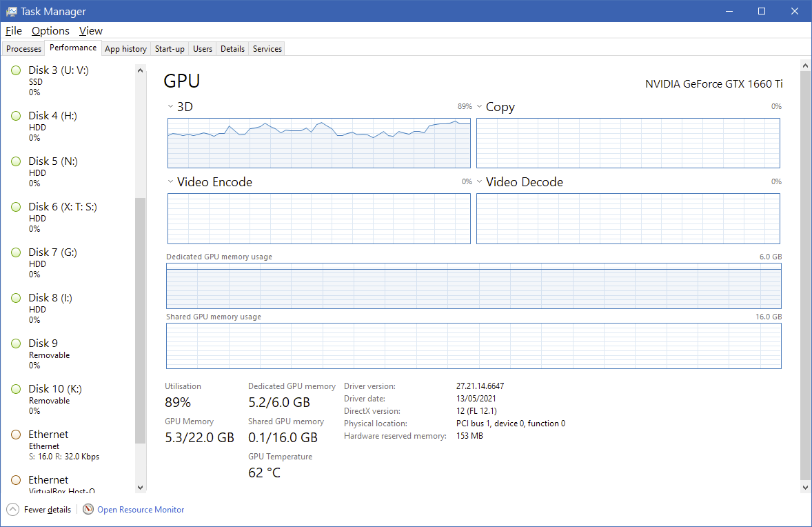
Task: Click the Disk 7 (G:) status circle icon
Action: pos(16,252)
